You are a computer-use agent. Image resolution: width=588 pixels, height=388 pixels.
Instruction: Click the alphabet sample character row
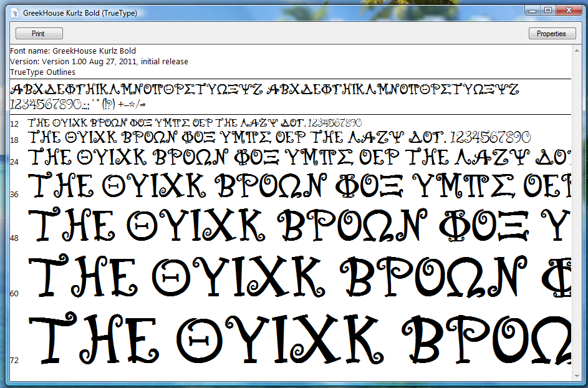pyautogui.click(x=264, y=90)
